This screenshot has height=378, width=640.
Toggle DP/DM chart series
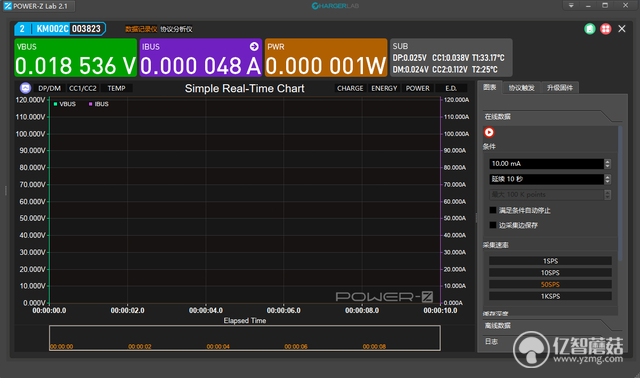[x=49, y=88]
